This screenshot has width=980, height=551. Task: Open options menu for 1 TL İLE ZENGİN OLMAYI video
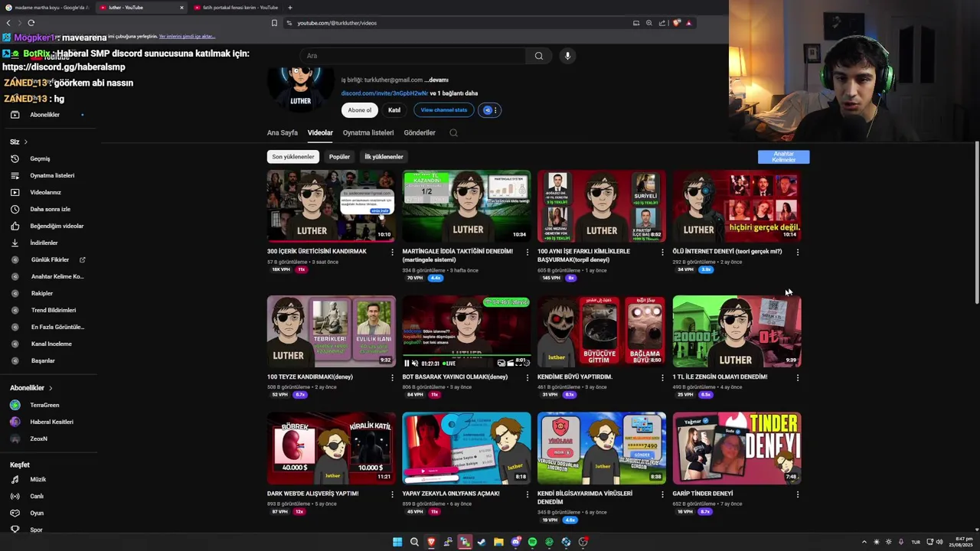click(x=798, y=377)
